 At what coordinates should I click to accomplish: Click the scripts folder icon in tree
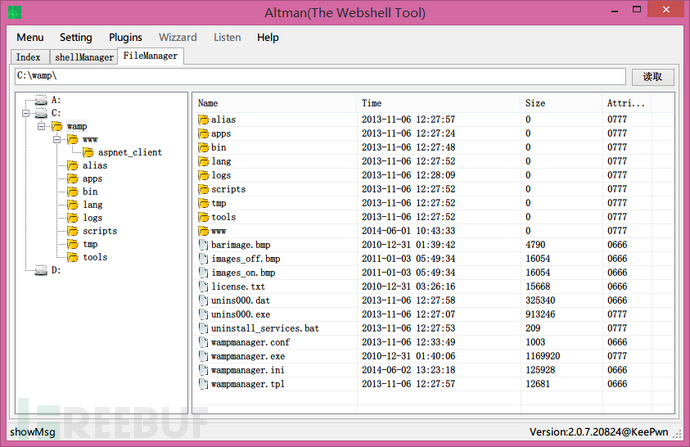pos(73,231)
